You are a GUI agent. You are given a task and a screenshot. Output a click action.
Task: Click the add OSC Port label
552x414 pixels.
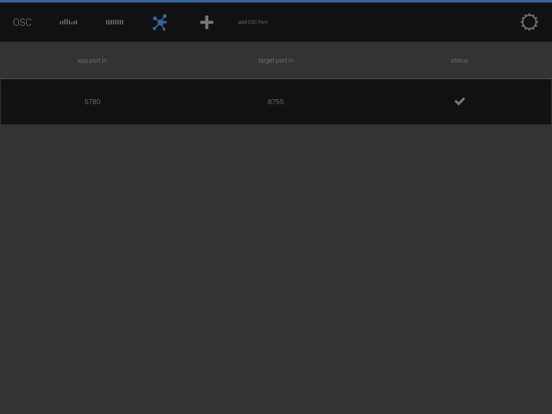coord(252,22)
